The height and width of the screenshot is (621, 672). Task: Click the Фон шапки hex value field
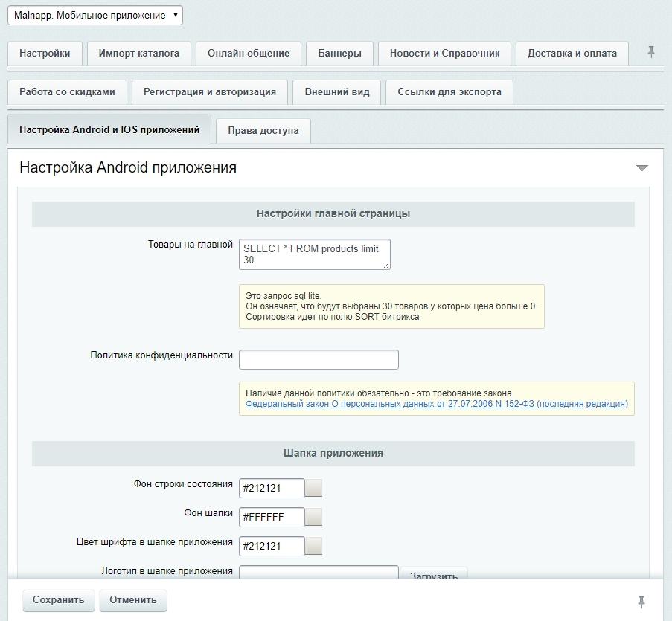coord(272,517)
